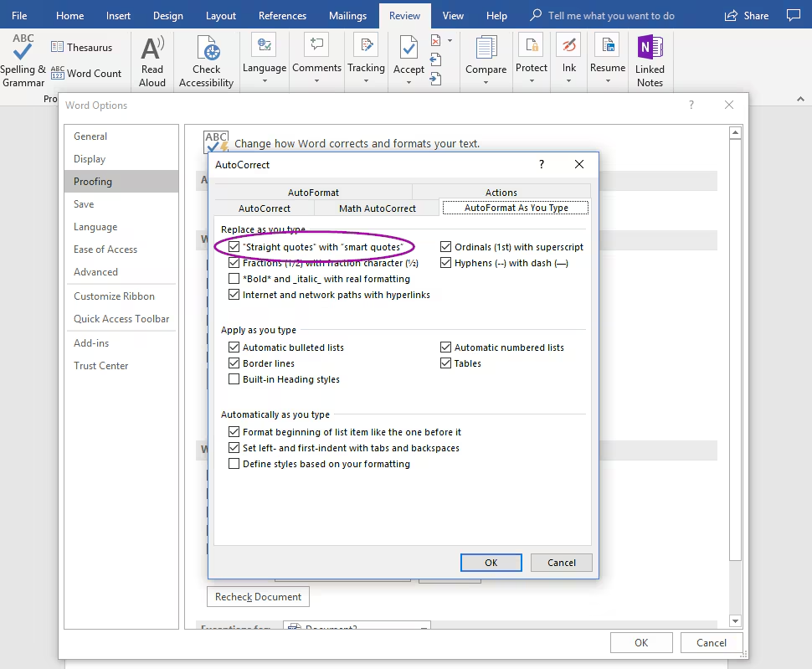Switch to the Actions tab
Viewport: 812px width, 669px height.
pos(501,192)
